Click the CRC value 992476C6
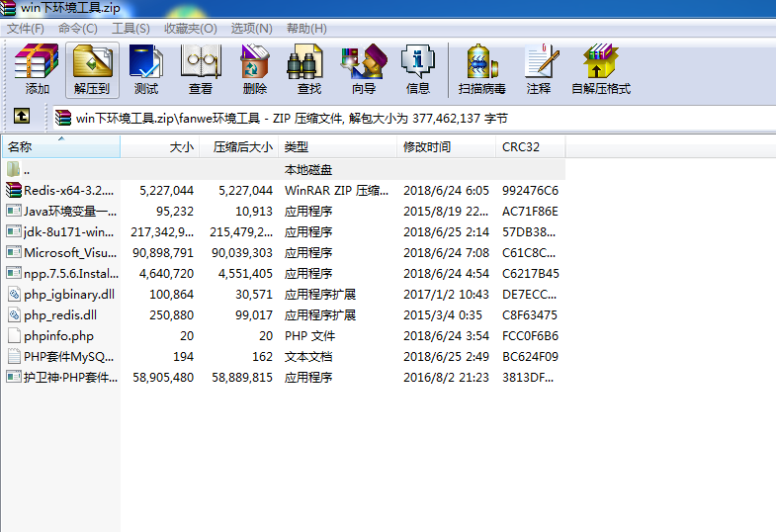Screen dimensions: 776x532 [x=530, y=191]
